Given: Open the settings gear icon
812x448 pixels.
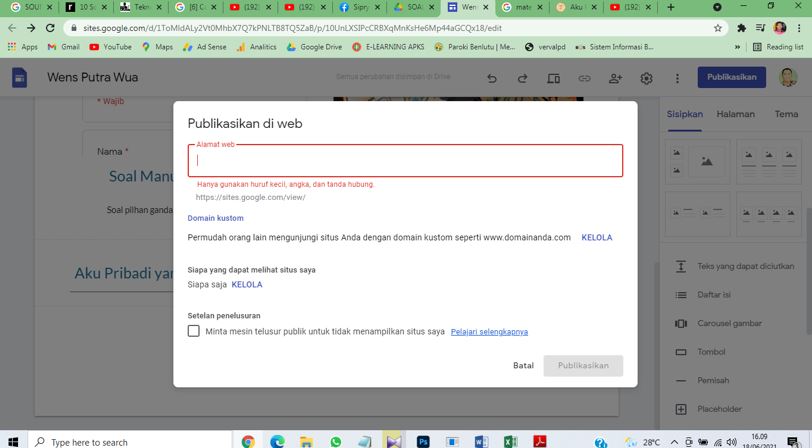Looking at the screenshot, I should click(x=646, y=78).
